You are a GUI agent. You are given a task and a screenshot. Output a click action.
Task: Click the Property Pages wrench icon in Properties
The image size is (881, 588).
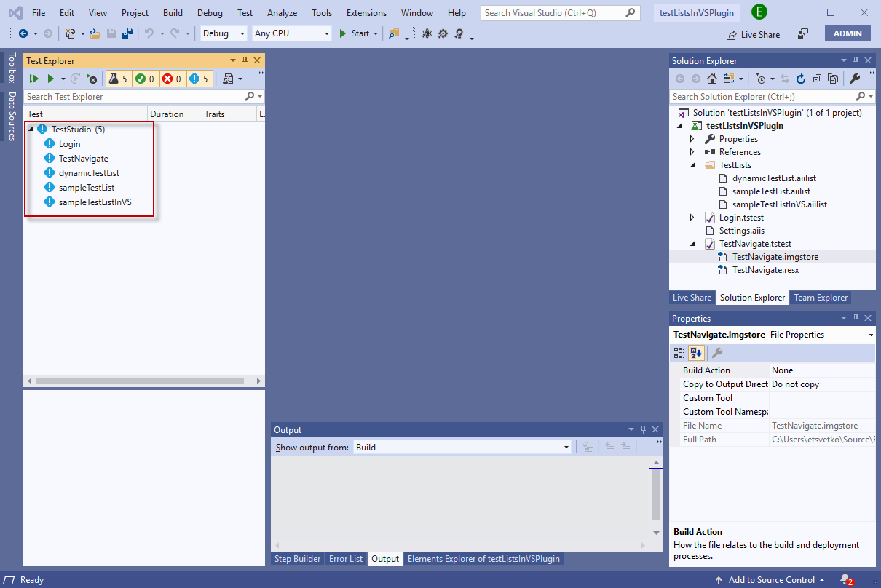pyautogui.click(x=717, y=353)
